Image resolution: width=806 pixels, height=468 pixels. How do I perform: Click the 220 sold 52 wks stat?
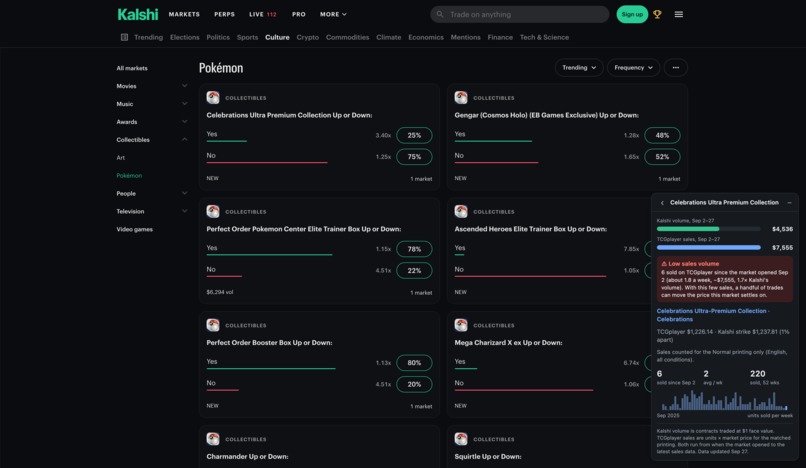pos(764,377)
